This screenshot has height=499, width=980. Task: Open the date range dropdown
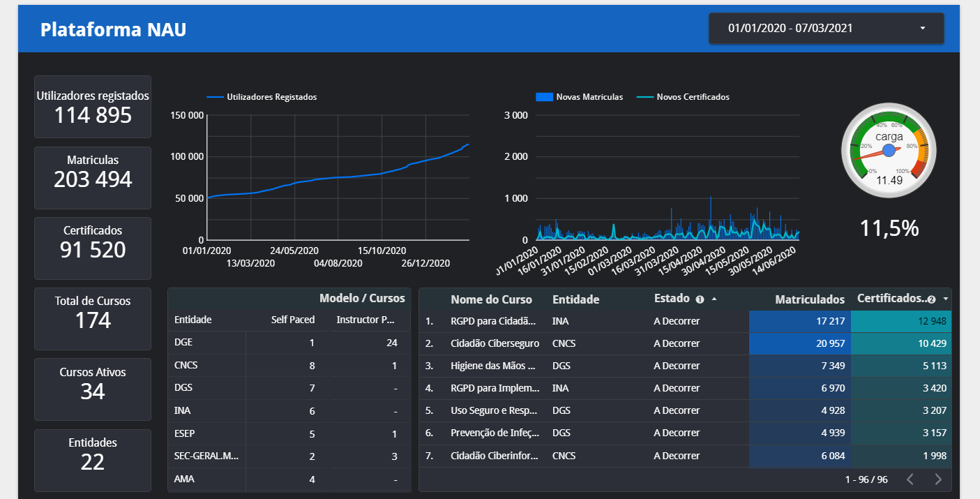click(x=826, y=29)
